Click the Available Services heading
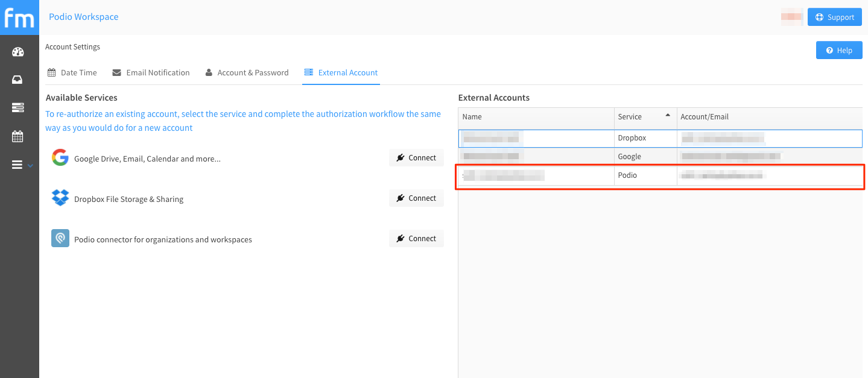Viewport: 868px width, 378px height. pyautogui.click(x=81, y=98)
